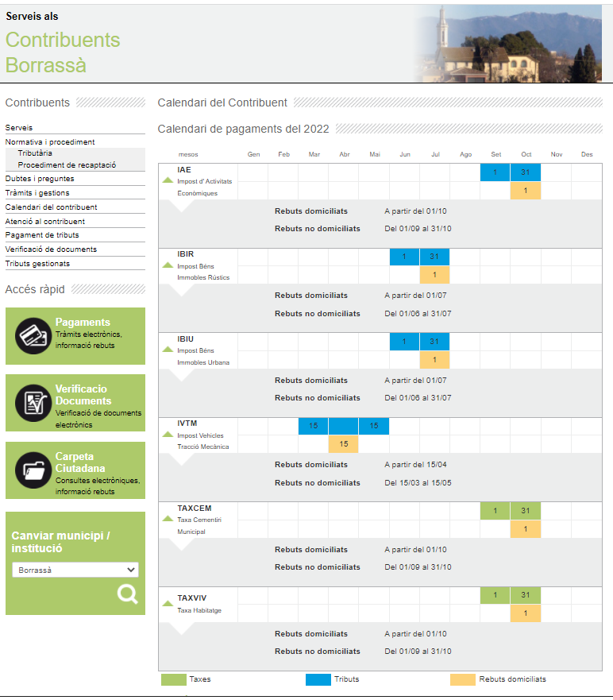
Task: Click the Borrassà village header photo
Action: coord(507,44)
